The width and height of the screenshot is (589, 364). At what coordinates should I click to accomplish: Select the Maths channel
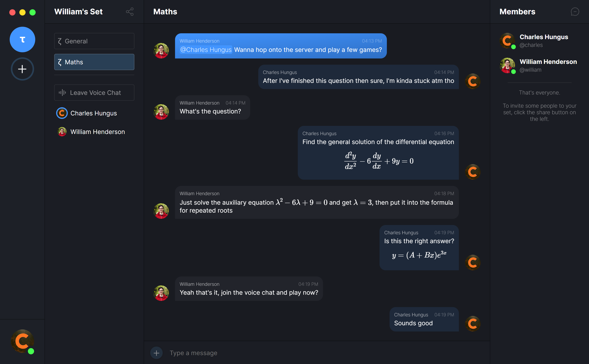94,62
